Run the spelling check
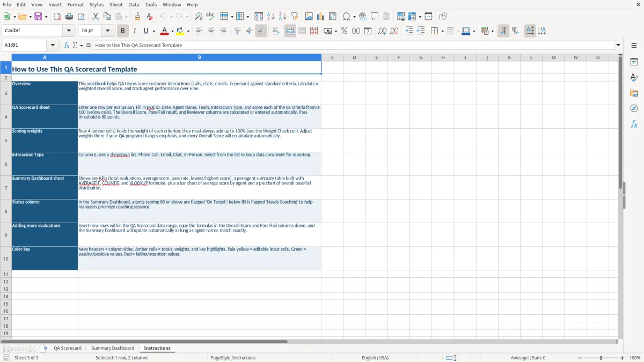The image size is (644, 362). [210, 17]
